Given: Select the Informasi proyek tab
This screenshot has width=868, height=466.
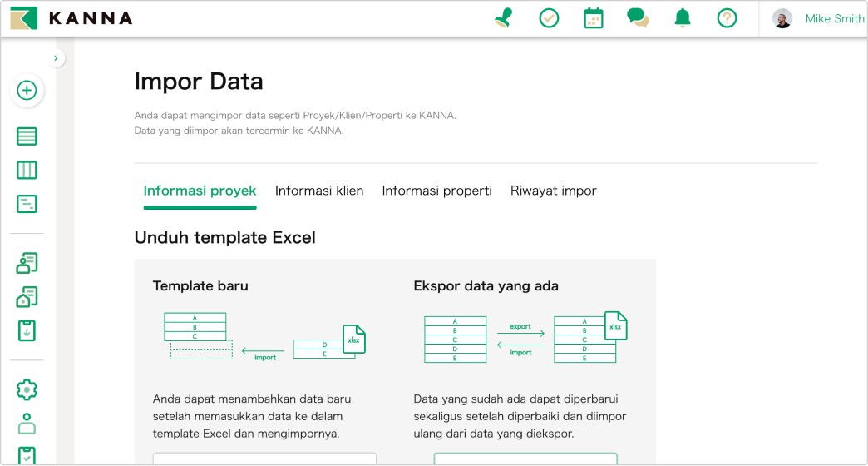Looking at the screenshot, I should (x=200, y=191).
